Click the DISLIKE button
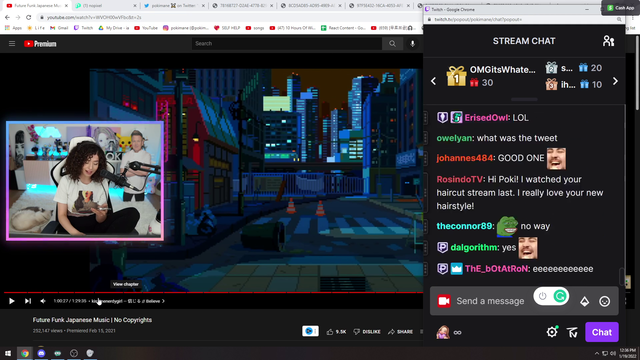 click(367, 332)
